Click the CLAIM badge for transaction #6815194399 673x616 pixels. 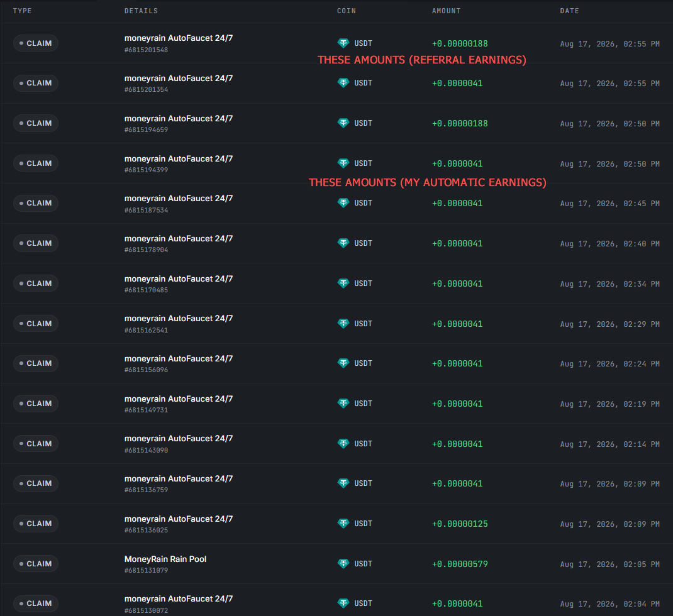36,163
